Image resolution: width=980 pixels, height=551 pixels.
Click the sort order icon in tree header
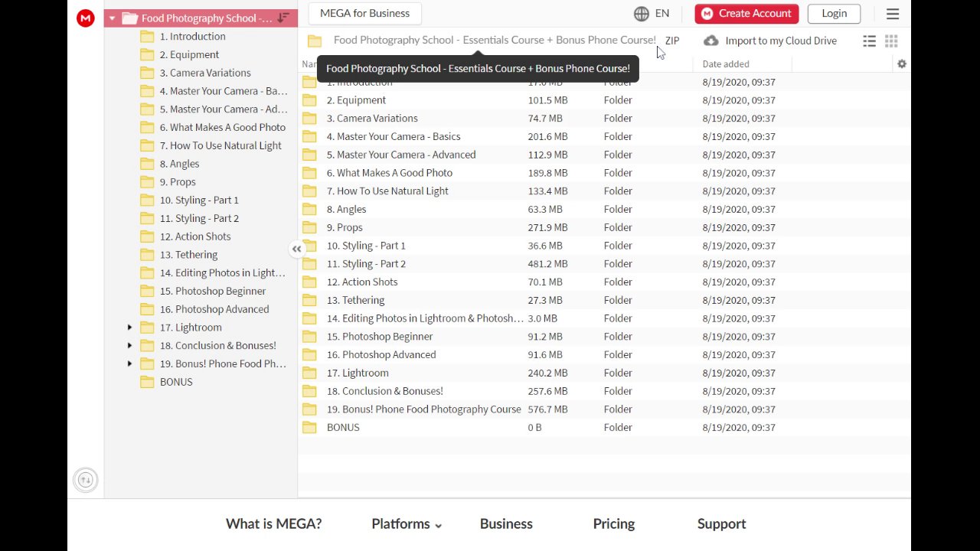point(283,18)
